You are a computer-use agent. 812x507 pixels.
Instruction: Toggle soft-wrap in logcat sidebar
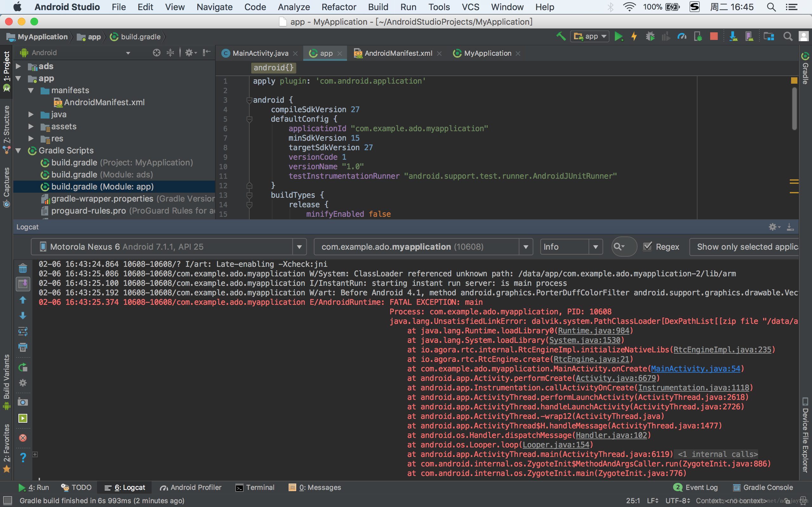(x=23, y=332)
